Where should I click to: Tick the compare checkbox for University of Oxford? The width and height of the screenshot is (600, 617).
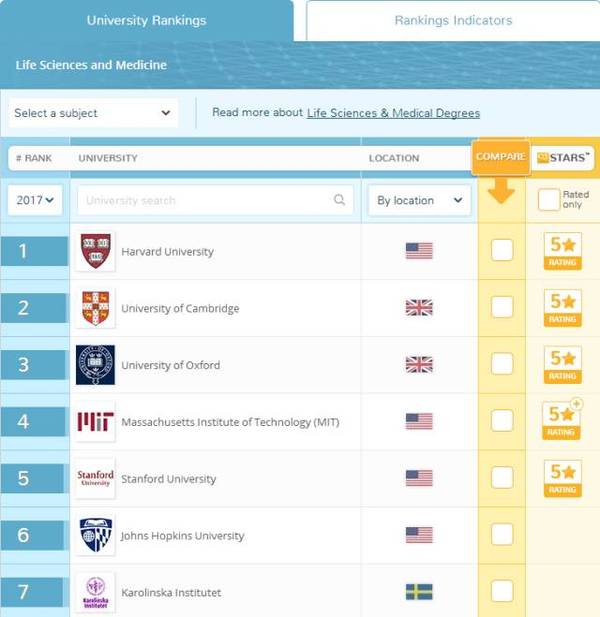(502, 363)
